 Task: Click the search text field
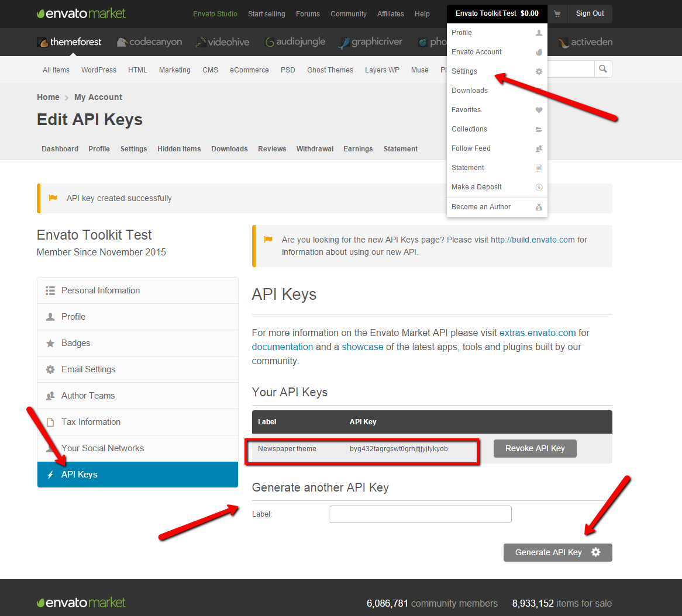[x=571, y=69]
